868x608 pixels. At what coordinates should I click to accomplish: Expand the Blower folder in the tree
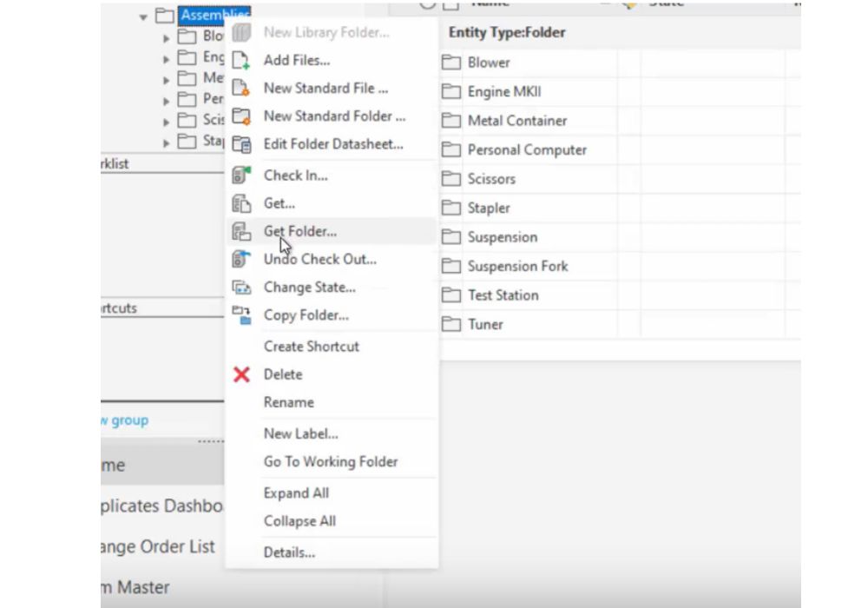click(x=167, y=40)
